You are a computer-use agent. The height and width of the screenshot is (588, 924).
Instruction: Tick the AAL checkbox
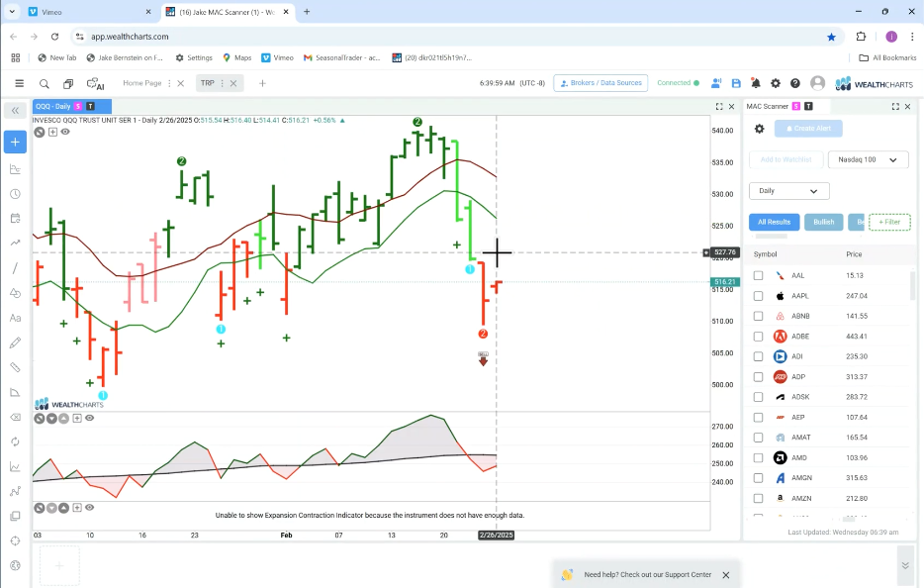[x=759, y=275]
